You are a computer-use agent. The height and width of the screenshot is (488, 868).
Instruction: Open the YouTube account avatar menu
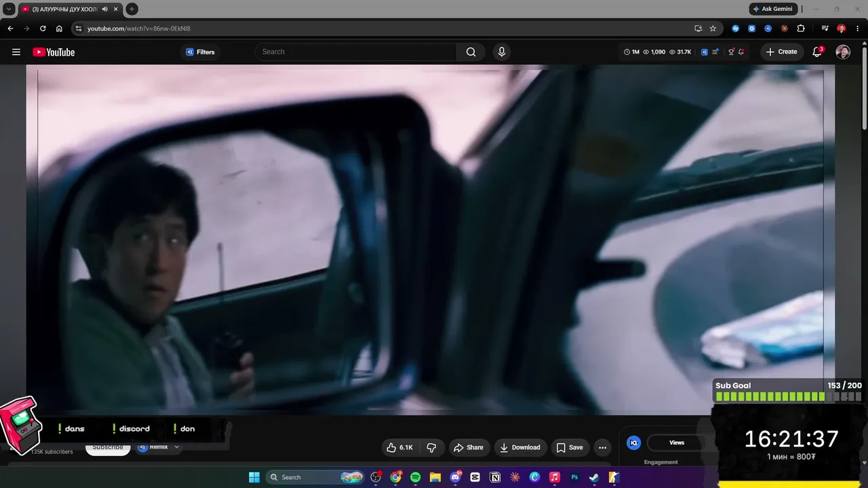tap(843, 52)
